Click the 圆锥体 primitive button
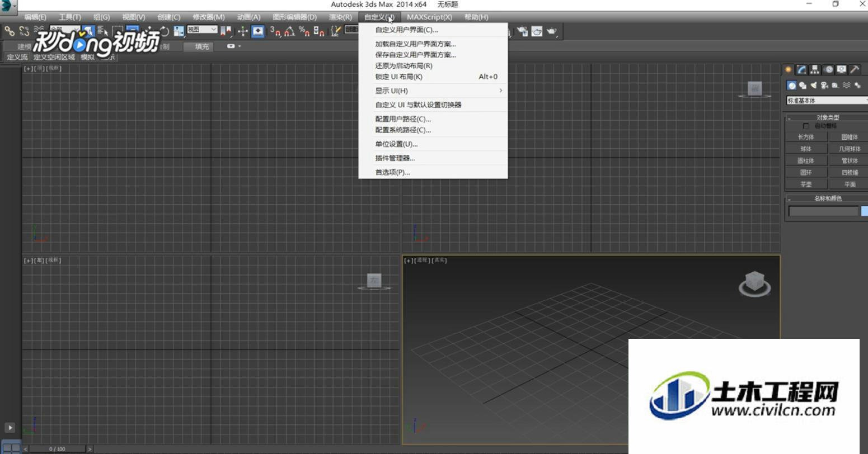This screenshot has width=868, height=454. pyautogui.click(x=849, y=137)
